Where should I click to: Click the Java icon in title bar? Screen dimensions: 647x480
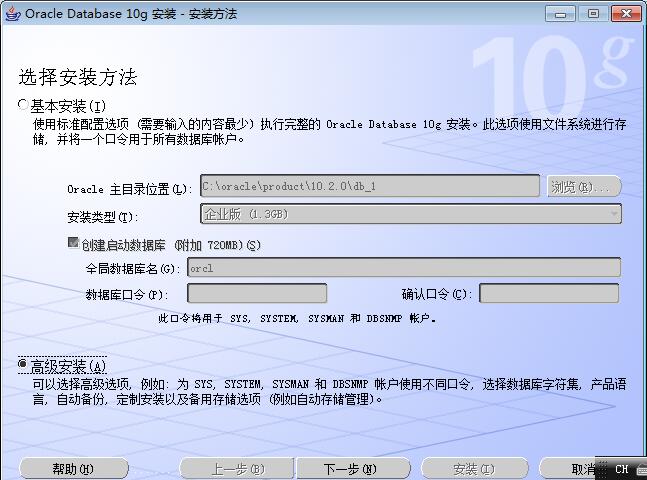(x=12, y=13)
